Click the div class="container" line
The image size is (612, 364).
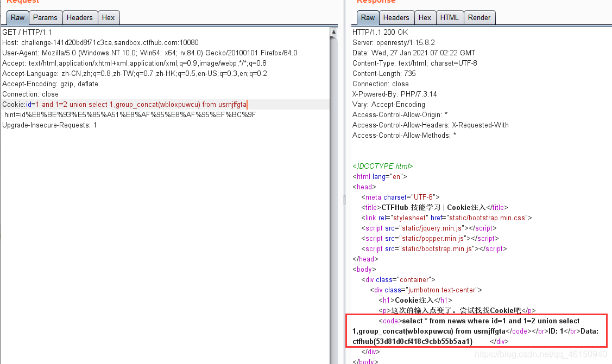pyautogui.click(x=398, y=280)
